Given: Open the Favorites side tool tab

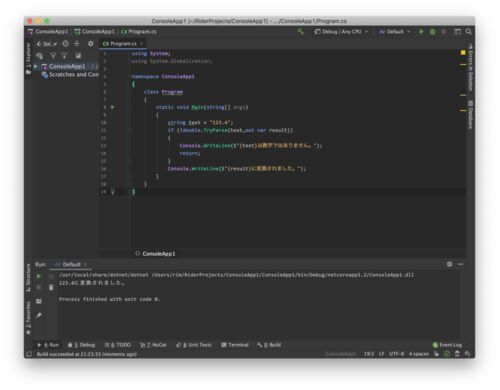Looking at the screenshot, I should (28, 317).
